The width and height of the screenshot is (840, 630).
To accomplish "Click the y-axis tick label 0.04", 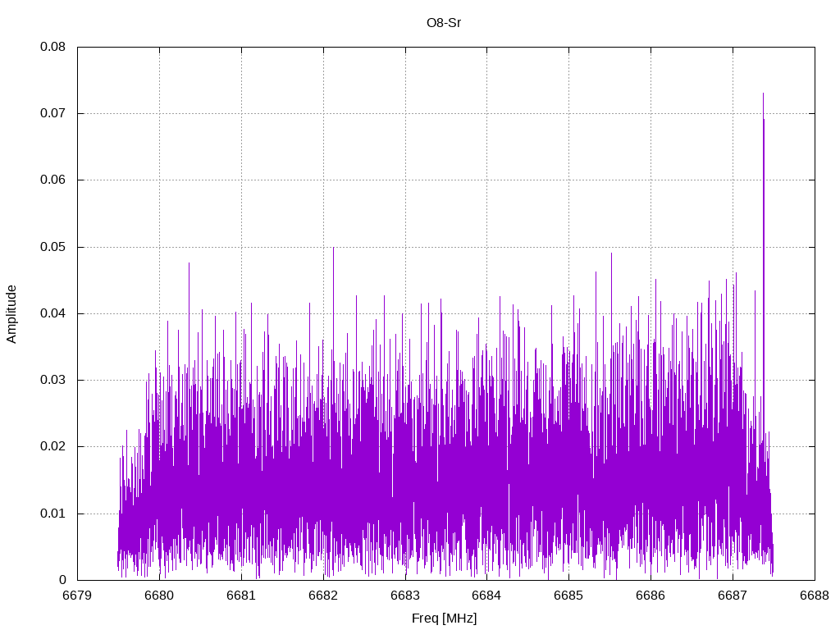I will coord(53,313).
